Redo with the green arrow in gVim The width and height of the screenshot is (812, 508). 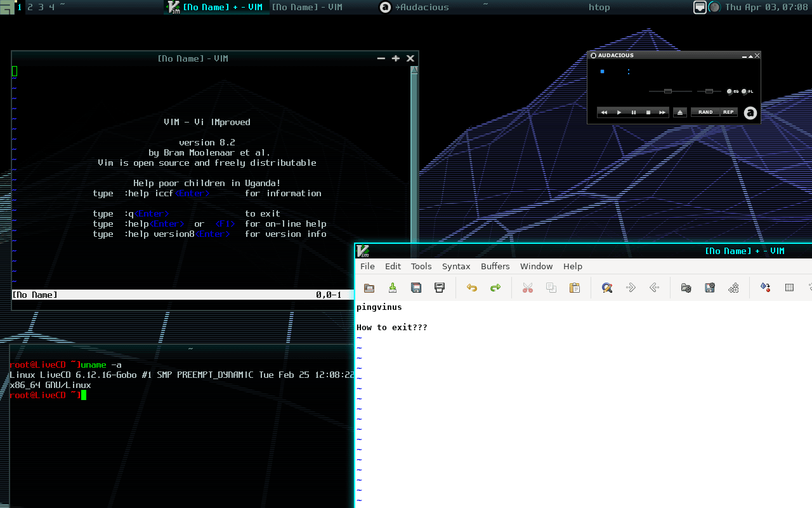coord(495,288)
